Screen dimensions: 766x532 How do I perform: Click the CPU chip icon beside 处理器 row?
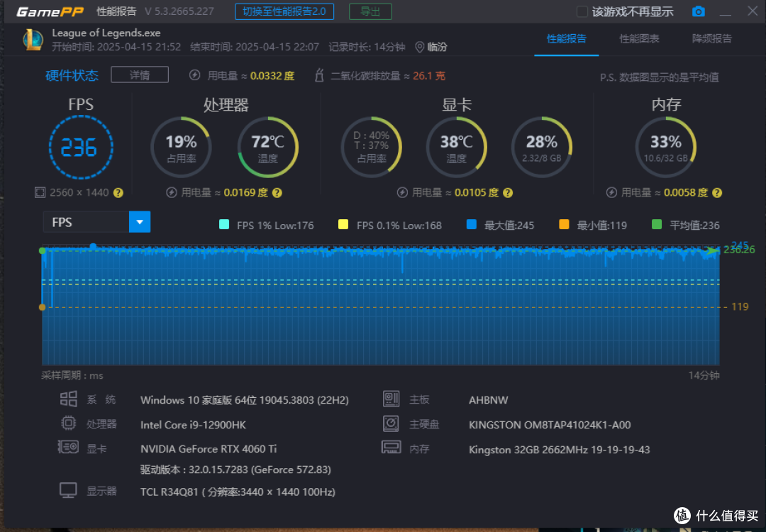point(68,423)
